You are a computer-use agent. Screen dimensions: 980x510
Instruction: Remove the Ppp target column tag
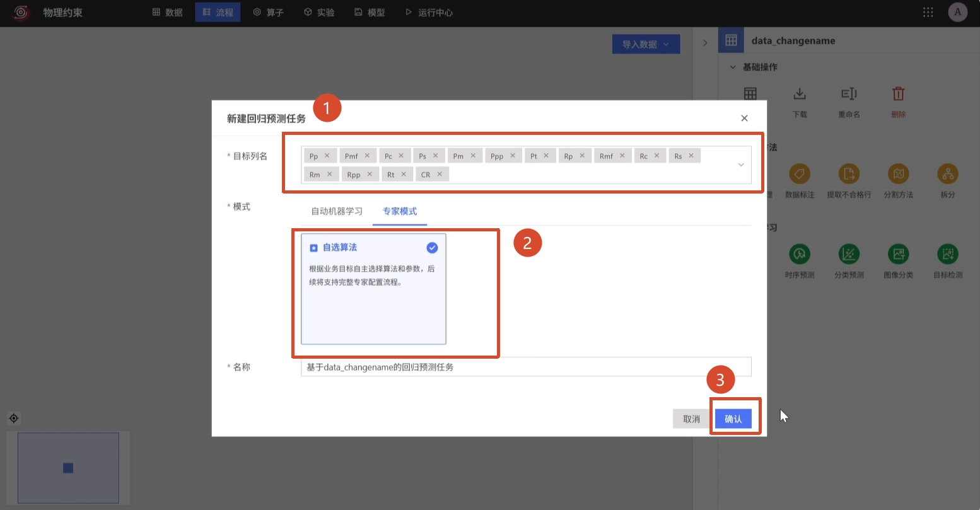(513, 156)
